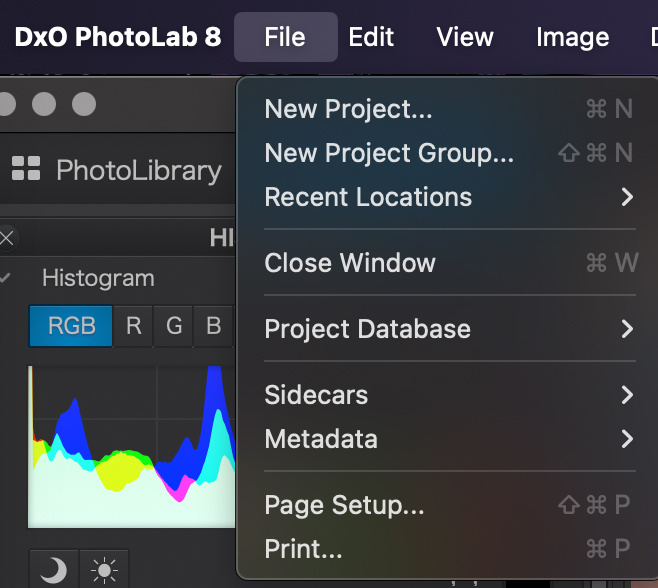
Task: Select Close Window menu item
Action: (x=449, y=263)
